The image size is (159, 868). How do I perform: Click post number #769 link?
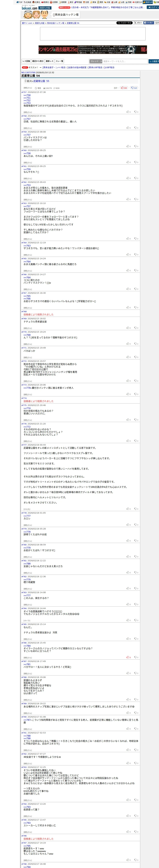point(24,318)
